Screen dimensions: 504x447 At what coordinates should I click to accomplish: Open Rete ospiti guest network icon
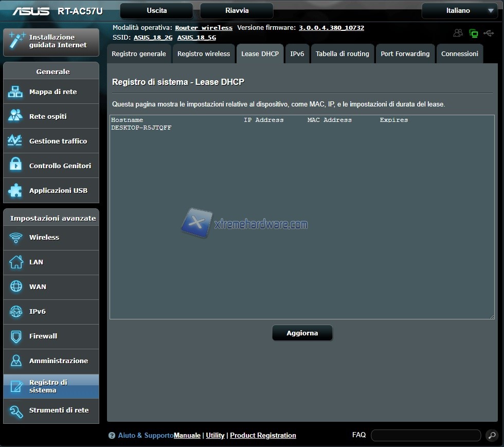pyautogui.click(x=15, y=116)
